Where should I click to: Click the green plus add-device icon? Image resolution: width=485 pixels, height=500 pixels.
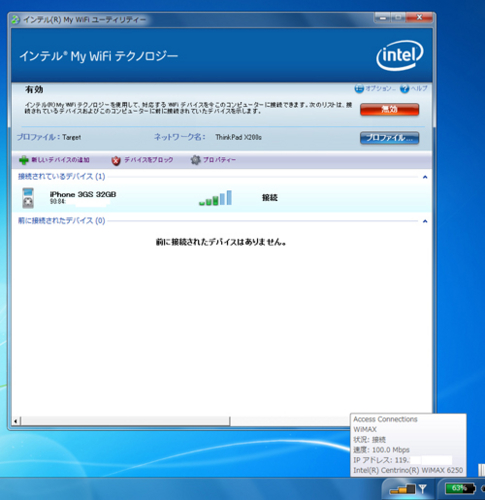(x=24, y=160)
